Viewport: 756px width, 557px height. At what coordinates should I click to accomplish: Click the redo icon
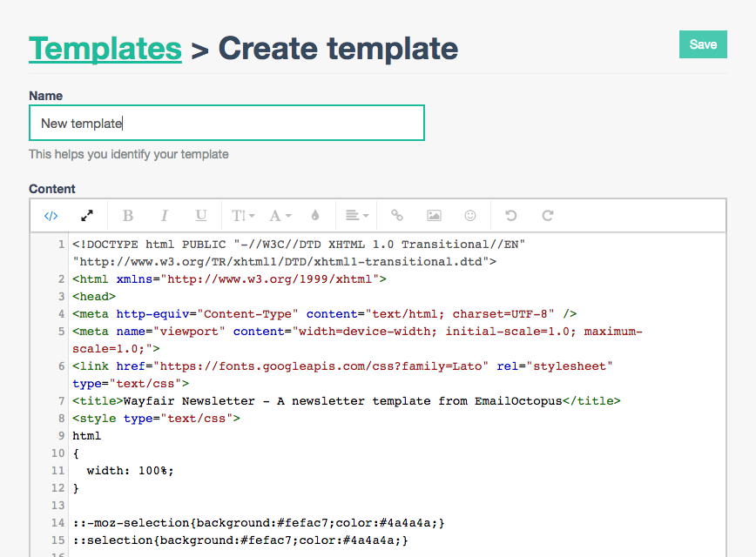548,216
